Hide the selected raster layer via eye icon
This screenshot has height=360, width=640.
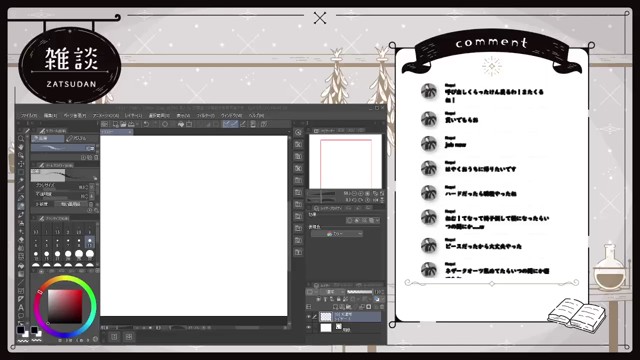click(309, 316)
